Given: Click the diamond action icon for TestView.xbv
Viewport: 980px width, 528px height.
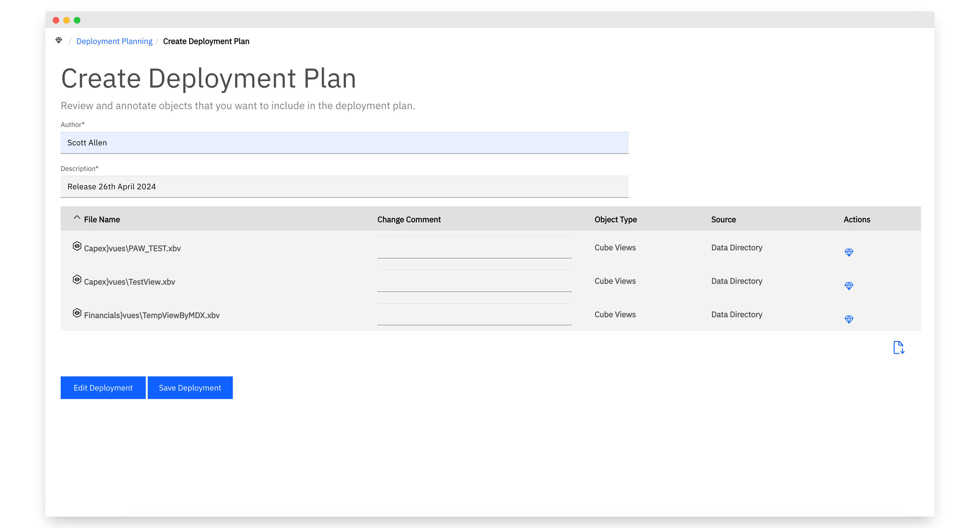Looking at the screenshot, I should click(x=849, y=286).
